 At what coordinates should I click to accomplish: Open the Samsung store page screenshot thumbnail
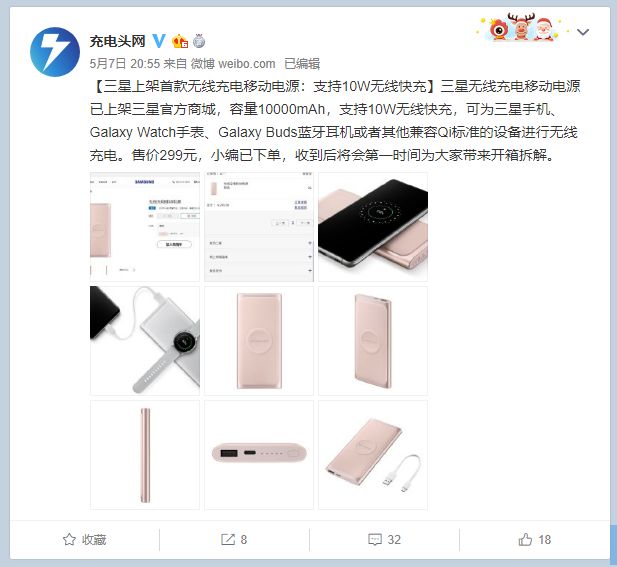point(145,227)
